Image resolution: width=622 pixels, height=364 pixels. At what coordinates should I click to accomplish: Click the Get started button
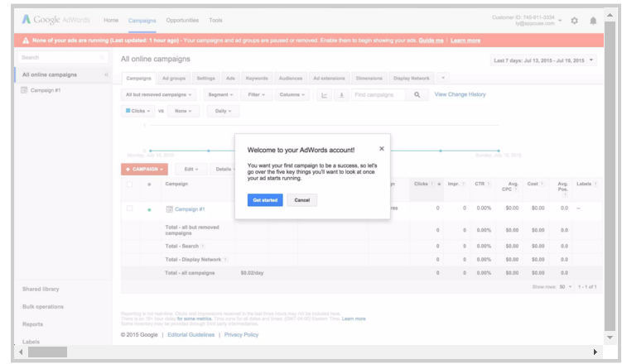(x=265, y=200)
